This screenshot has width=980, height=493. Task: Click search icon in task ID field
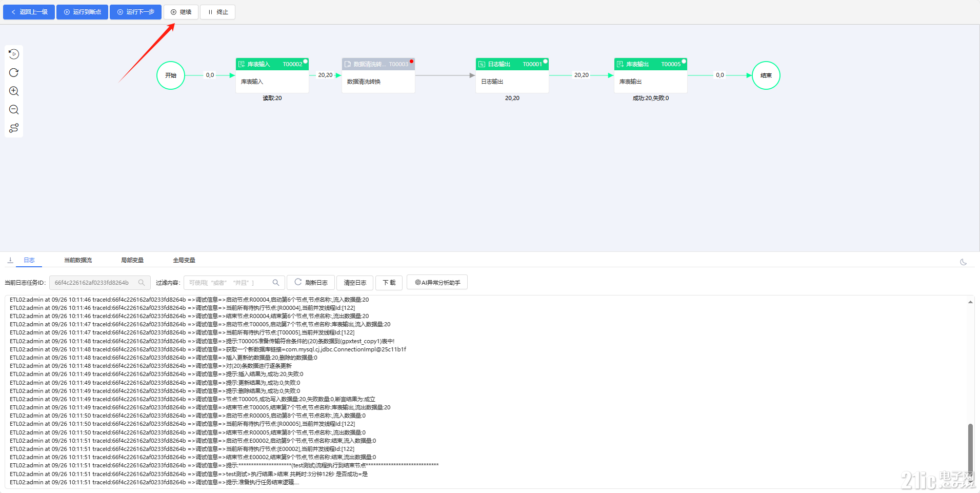click(142, 283)
